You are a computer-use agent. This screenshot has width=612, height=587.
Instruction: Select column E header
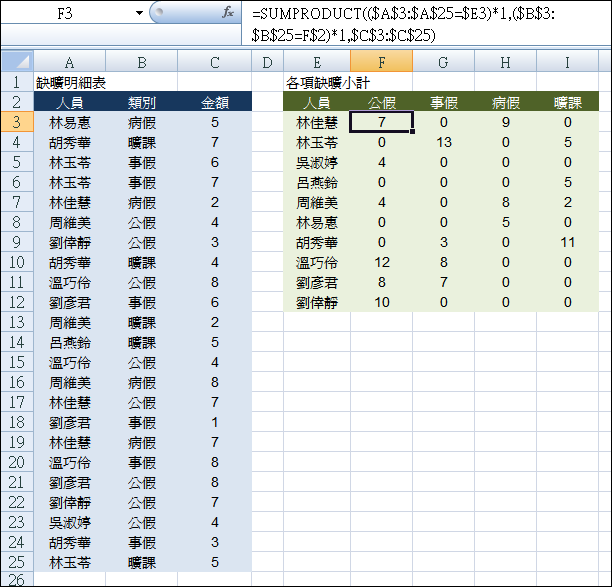(x=317, y=62)
